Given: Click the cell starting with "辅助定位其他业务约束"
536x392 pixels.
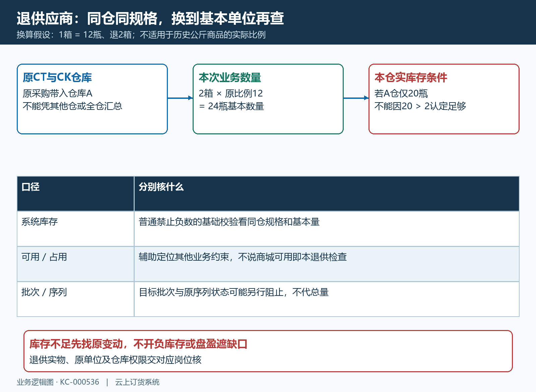Looking at the screenshot, I should tap(243, 257).
